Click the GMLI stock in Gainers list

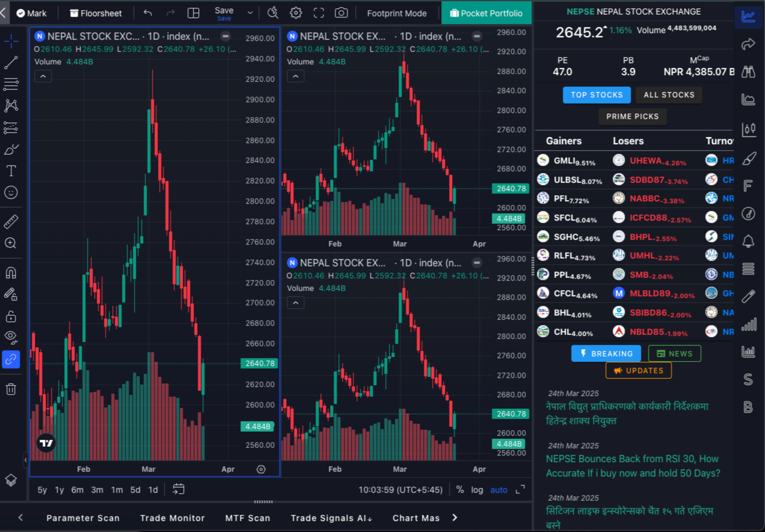565,161
